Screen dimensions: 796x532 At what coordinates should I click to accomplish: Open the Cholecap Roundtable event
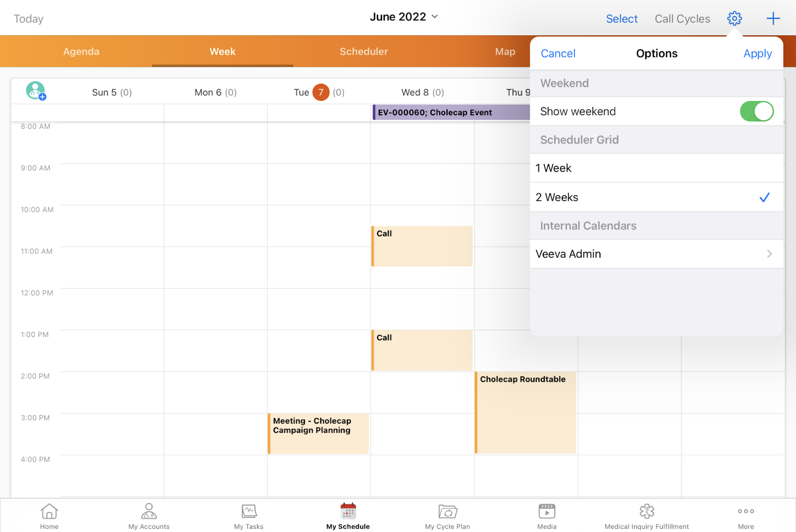[x=525, y=412]
